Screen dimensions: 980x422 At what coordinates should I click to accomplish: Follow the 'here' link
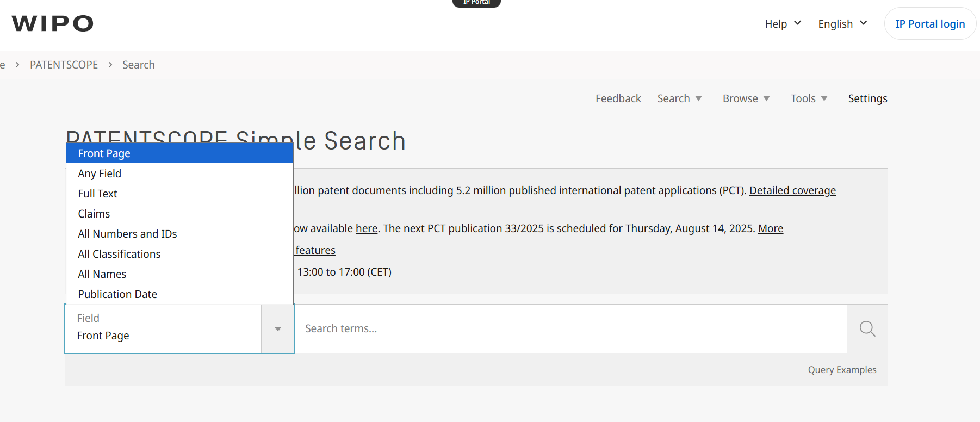coord(367,228)
